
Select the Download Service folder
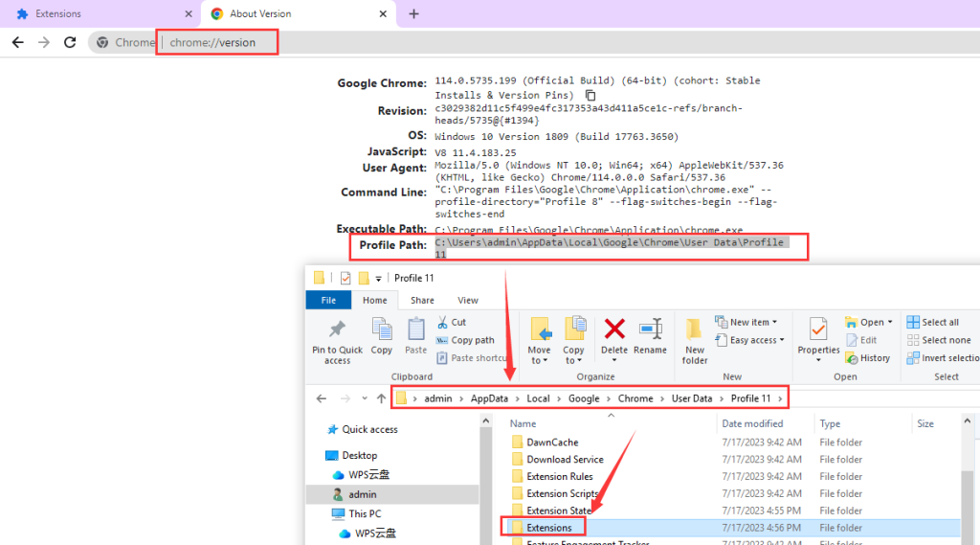click(x=565, y=460)
